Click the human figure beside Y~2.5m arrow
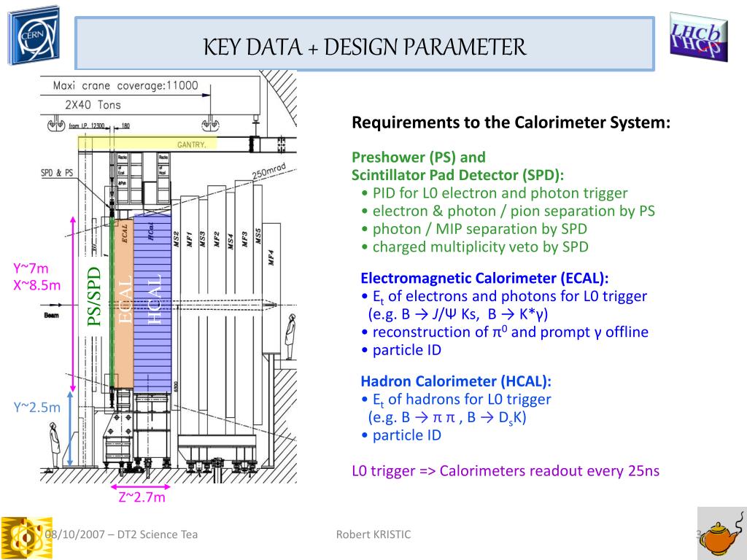The image size is (747, 560). 54,446
